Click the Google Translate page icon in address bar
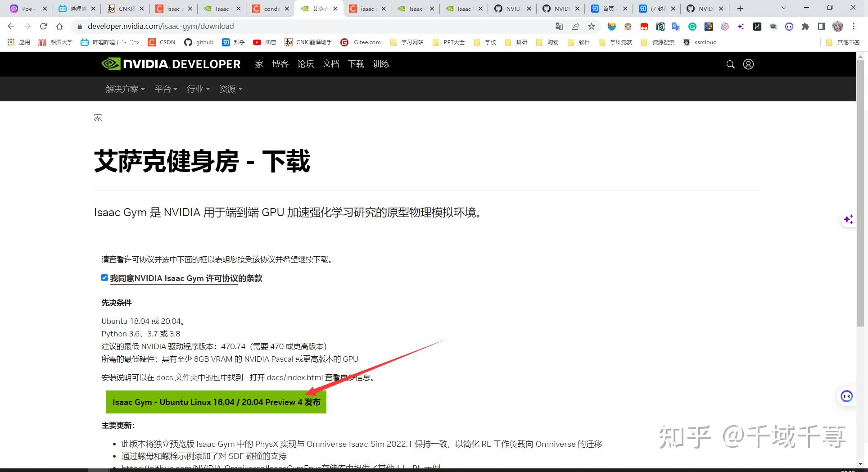The height and width of the screenshot is (472, 868). point(559,26)
